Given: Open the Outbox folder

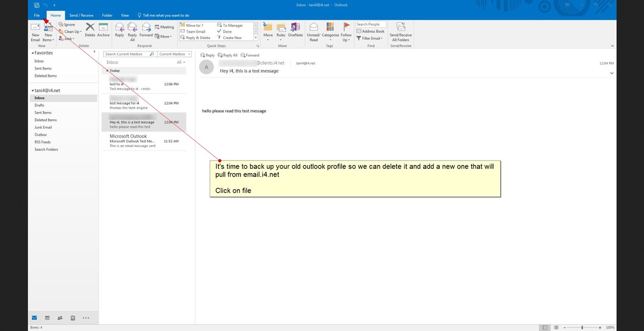Looking at the screenshot, I should [x=41, y=135].
